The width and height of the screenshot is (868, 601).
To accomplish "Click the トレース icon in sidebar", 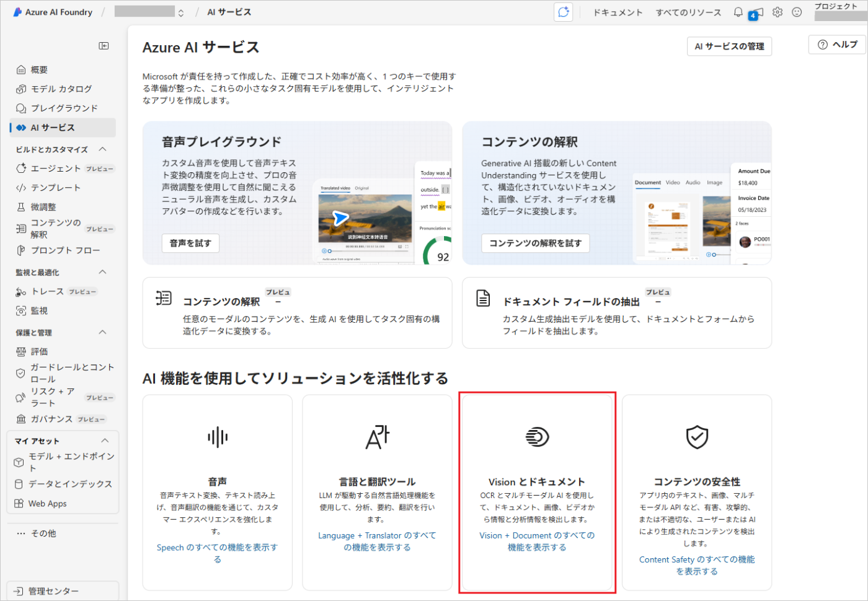I will coord(21,292).
